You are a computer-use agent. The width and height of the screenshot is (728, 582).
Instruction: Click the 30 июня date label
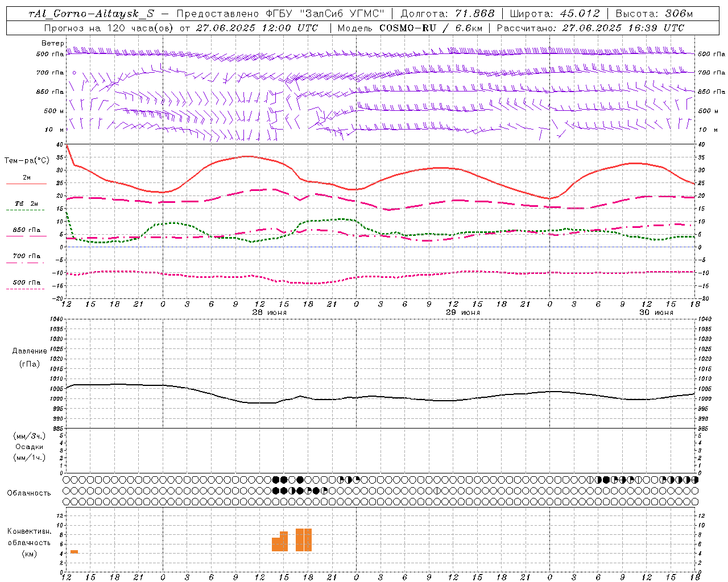point(656,313)
